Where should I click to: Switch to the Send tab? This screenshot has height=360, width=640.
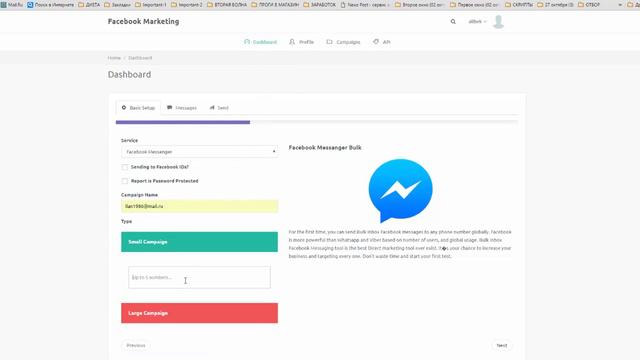219,108
